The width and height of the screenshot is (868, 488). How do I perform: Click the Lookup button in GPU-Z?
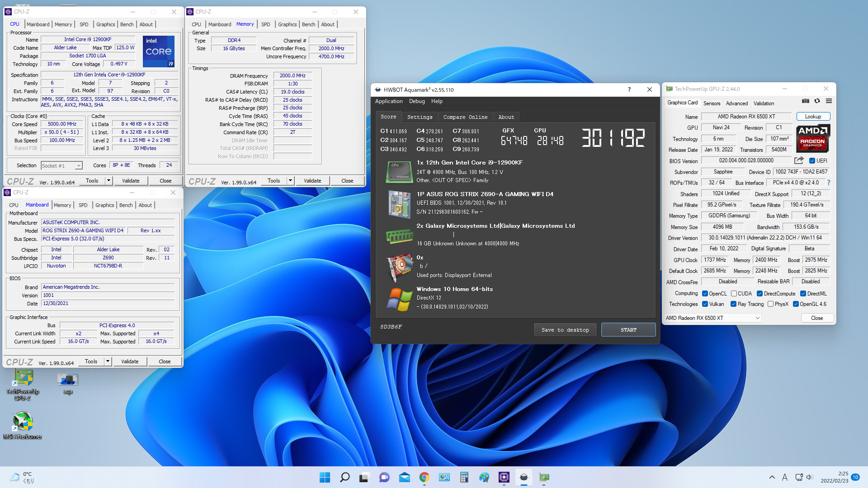click(x=813, y=117)
